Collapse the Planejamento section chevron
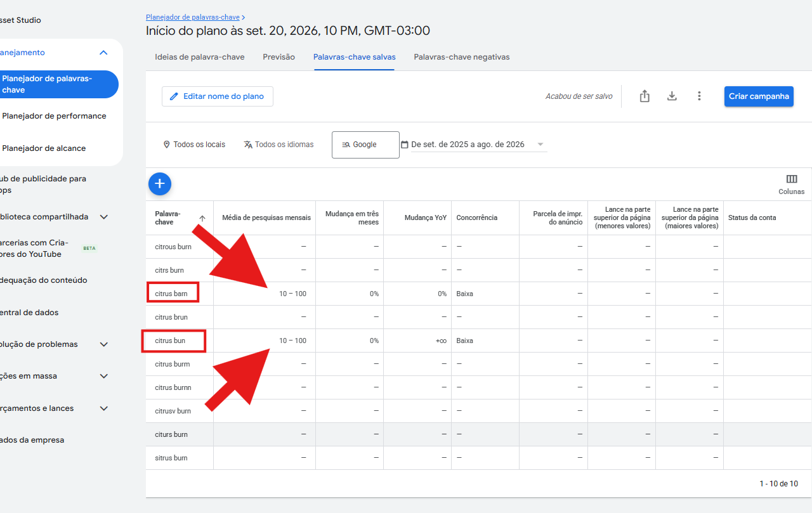This screenshot has width=812, height=513. tap(104, 53)
